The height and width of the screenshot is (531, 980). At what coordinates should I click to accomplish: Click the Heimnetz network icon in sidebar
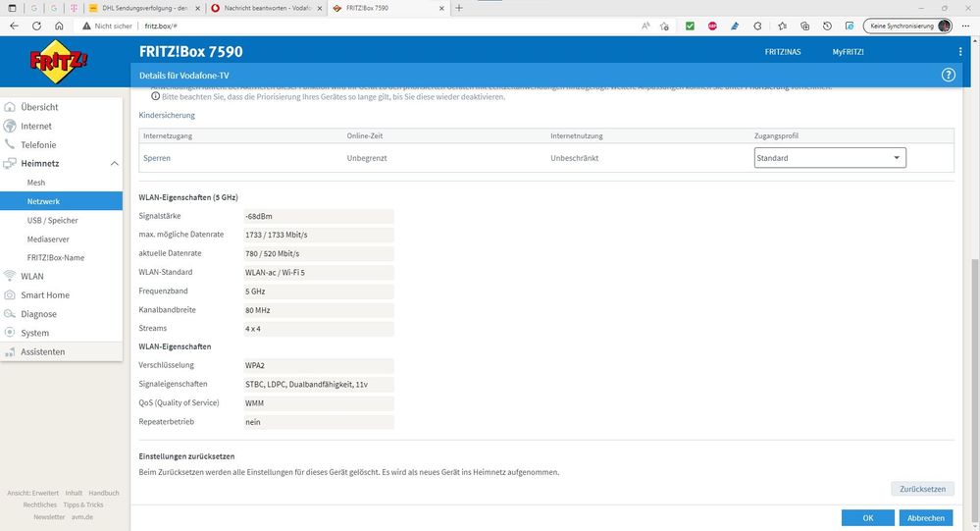coord(10,163)
